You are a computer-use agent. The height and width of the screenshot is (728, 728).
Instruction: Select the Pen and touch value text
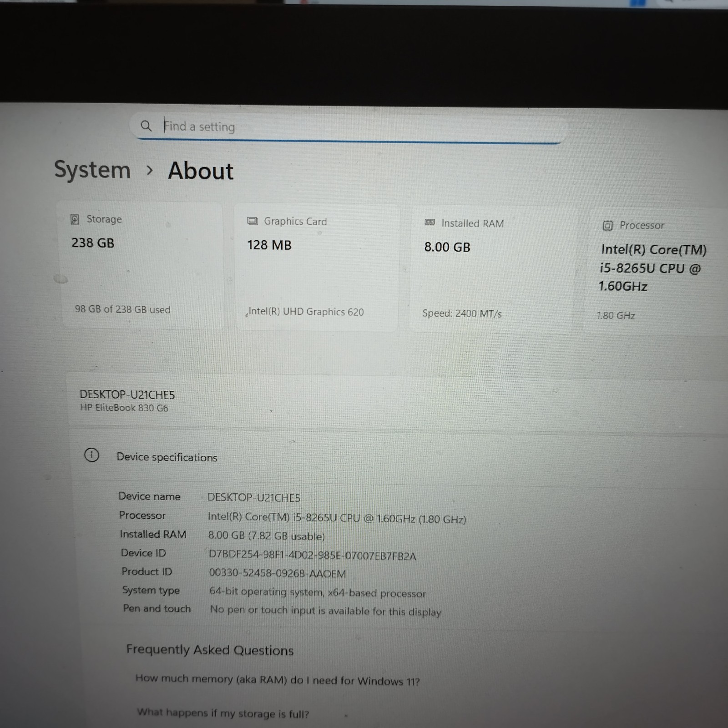coord(325,611)
